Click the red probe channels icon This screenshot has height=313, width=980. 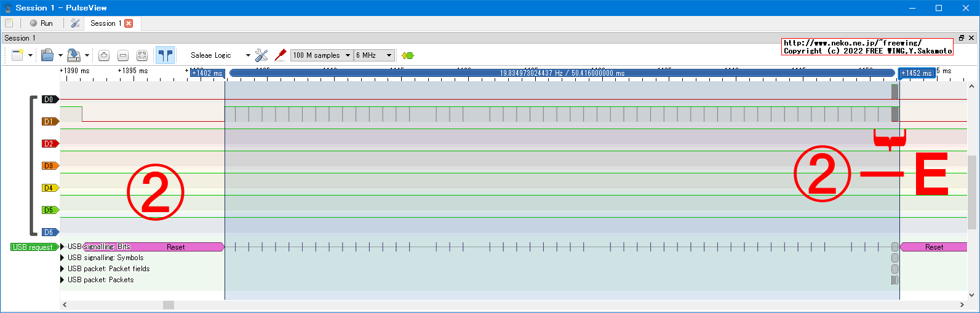click(281, 55)
